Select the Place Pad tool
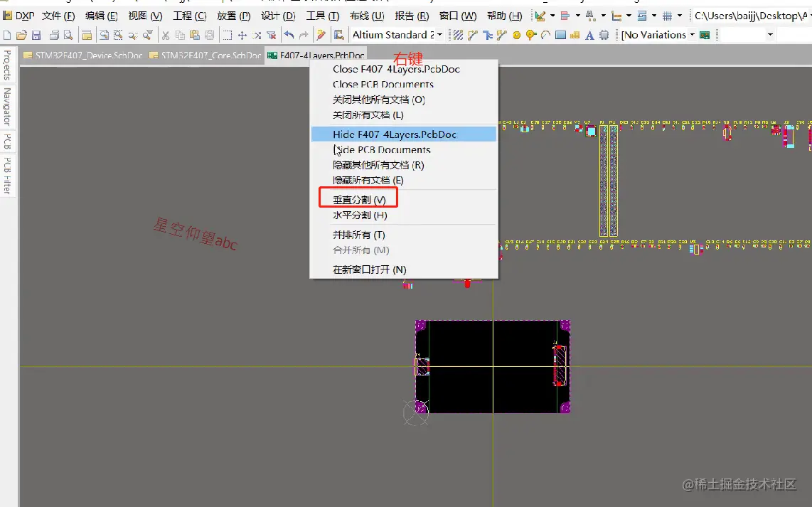This screenshot has width=812, height=507. click(x=516, y=36)
